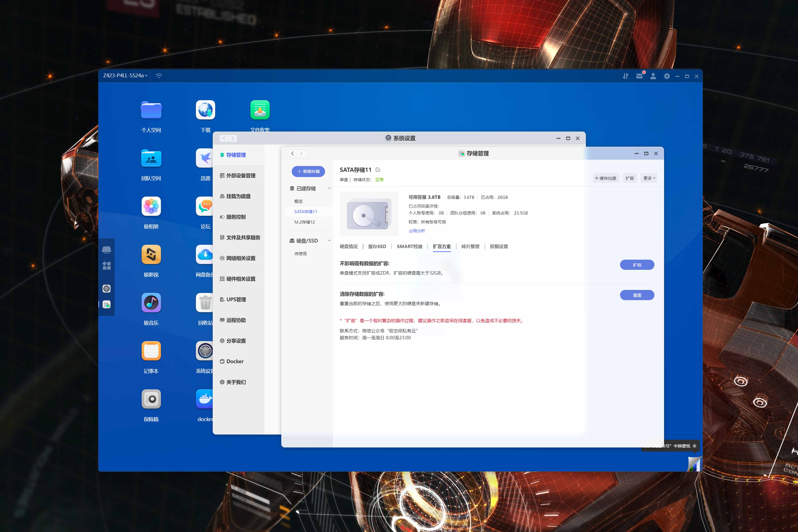The width and height of the screenshot is (798, 532).
Task: Select the 扩容方案 tab
Action: [x=442, y=246]
